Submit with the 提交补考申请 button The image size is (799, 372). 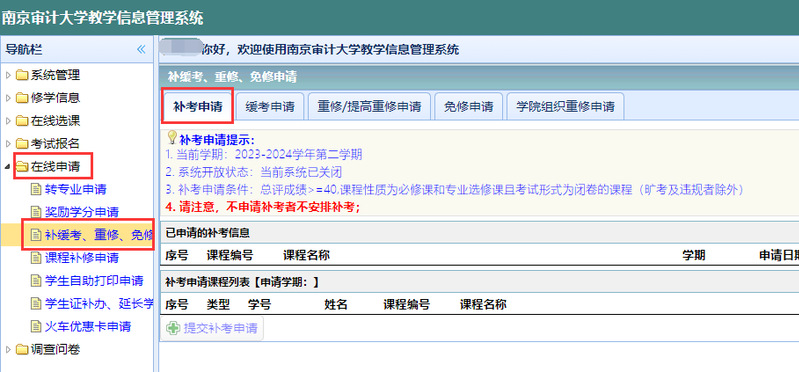212,328
